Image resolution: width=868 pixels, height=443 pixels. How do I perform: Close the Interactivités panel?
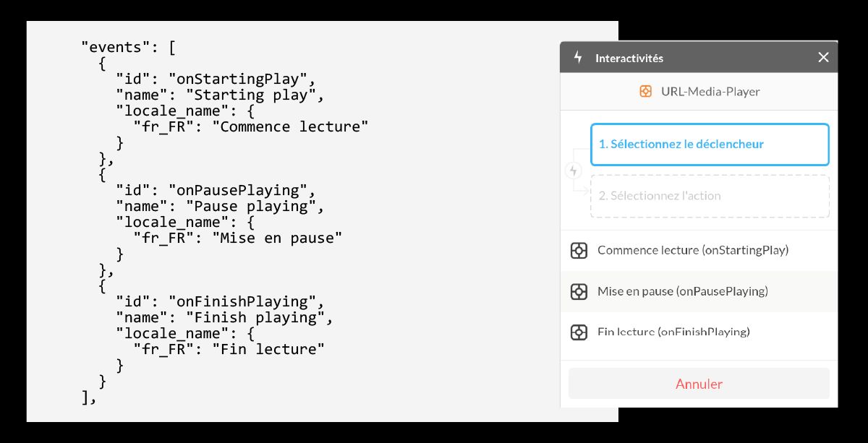pos(823,58)
